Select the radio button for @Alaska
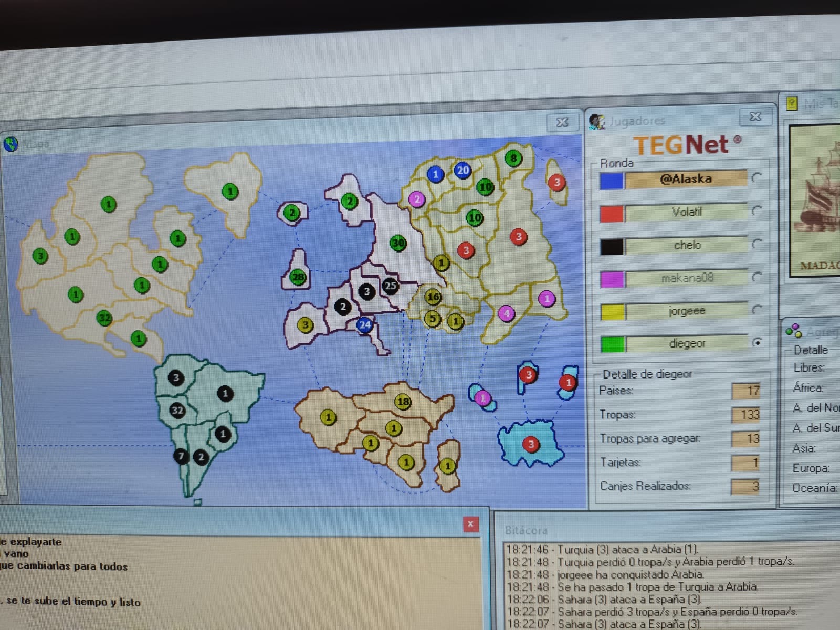840x630 pixels. point(757,178)
